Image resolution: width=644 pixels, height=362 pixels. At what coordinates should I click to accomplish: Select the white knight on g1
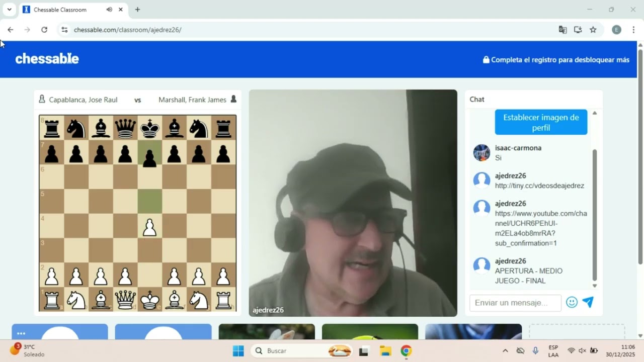(199, 300)
